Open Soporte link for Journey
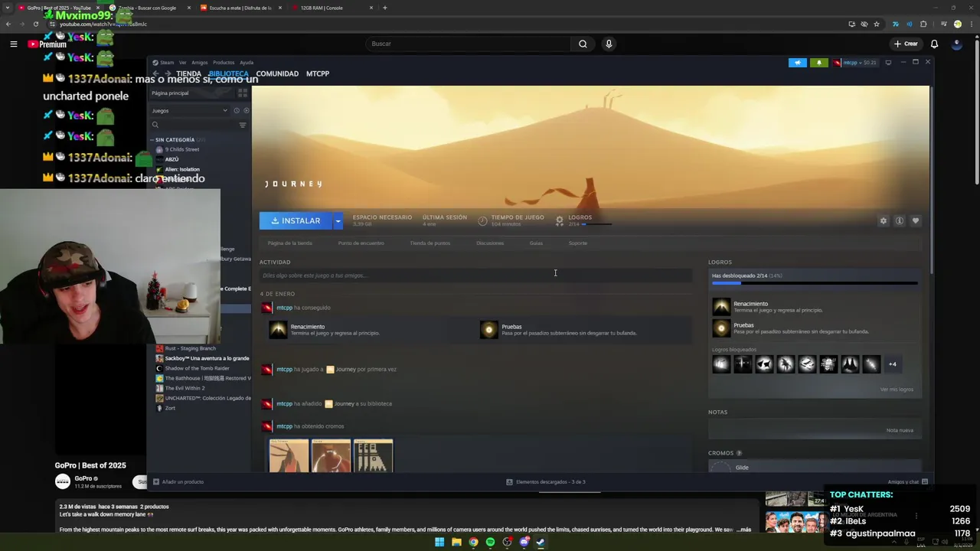The image size is (980, 551). click(578, 243)
